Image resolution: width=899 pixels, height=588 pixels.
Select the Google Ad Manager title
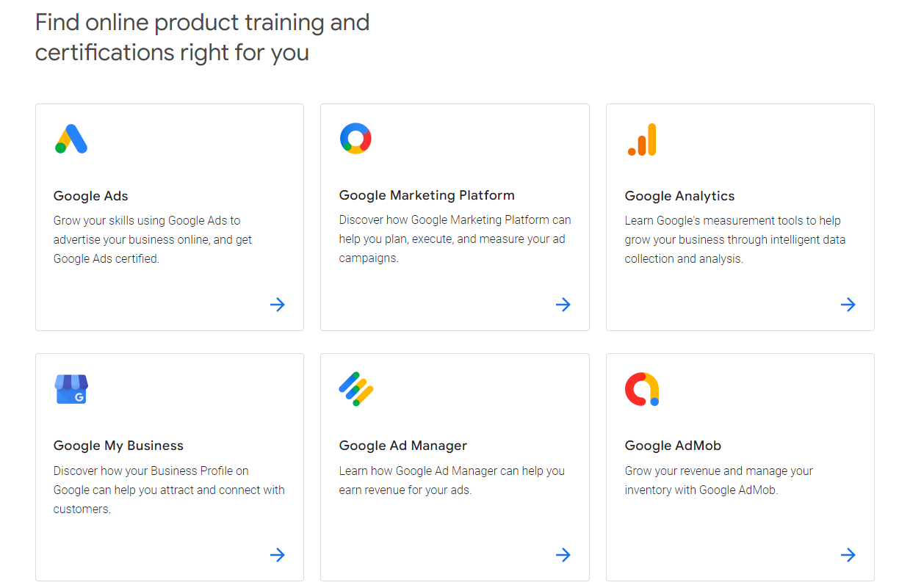point(402,446)
